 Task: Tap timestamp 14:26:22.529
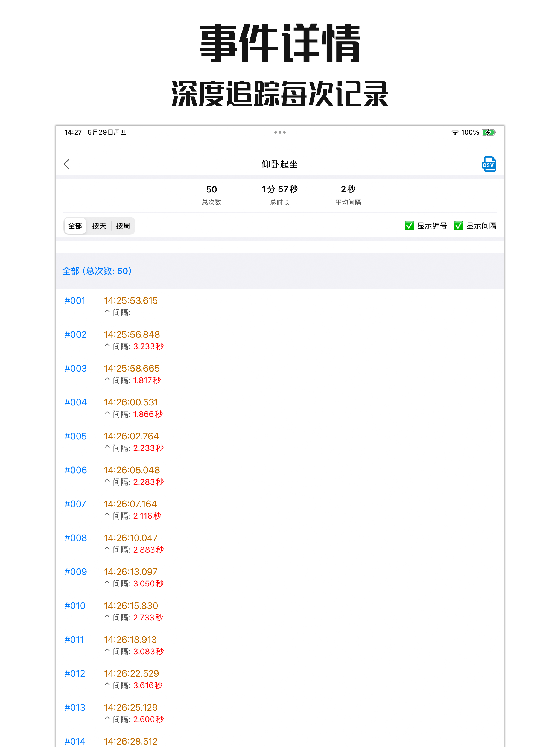[x=132, y=674]
